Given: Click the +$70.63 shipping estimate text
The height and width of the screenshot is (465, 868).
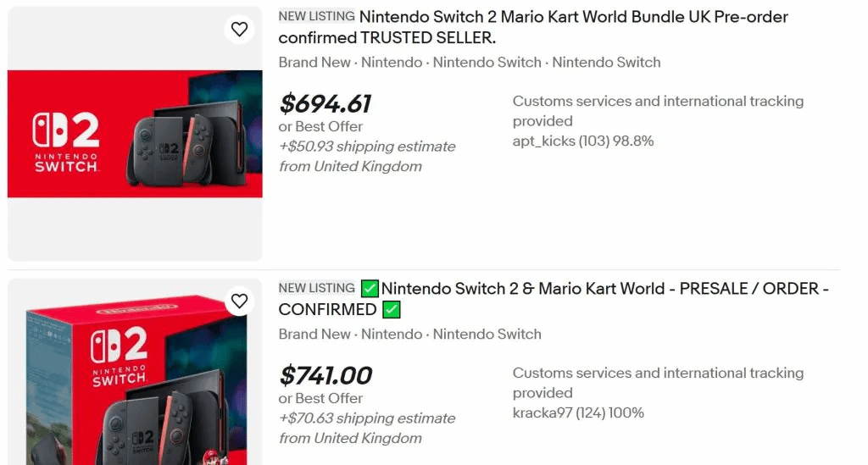Looking at the screenshot, I should click(x=367, y=418).
